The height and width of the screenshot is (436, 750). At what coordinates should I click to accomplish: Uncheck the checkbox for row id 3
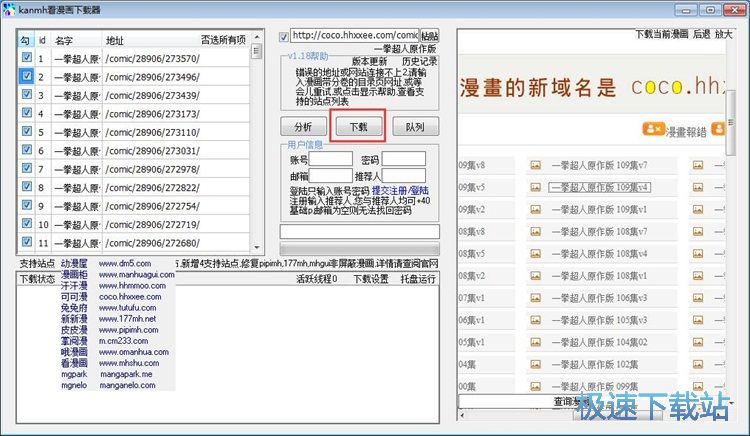pos(27,94)
